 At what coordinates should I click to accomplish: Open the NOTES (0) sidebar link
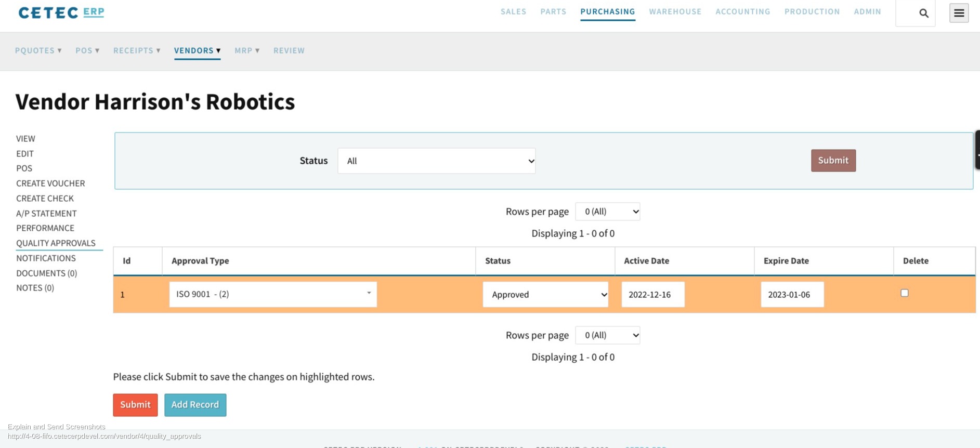pos(35,288)
